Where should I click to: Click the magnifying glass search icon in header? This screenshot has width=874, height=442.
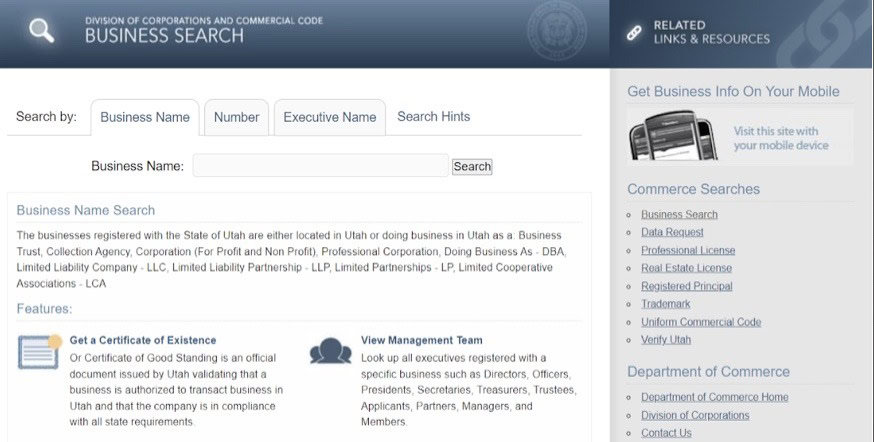[x=41, y=31]
